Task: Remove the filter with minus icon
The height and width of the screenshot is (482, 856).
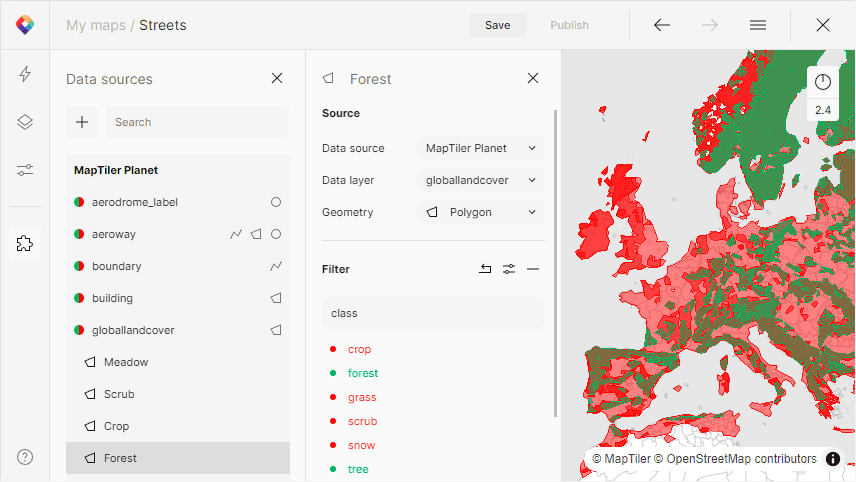Action: tap(533, 269)
